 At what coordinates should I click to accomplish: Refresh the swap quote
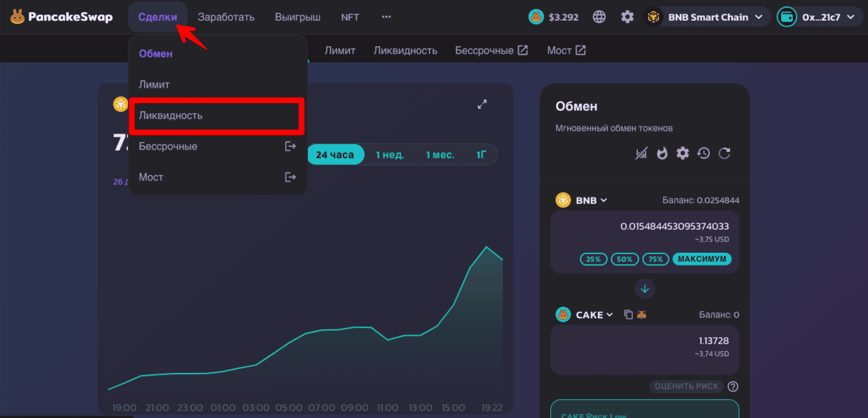pos(724,153)
